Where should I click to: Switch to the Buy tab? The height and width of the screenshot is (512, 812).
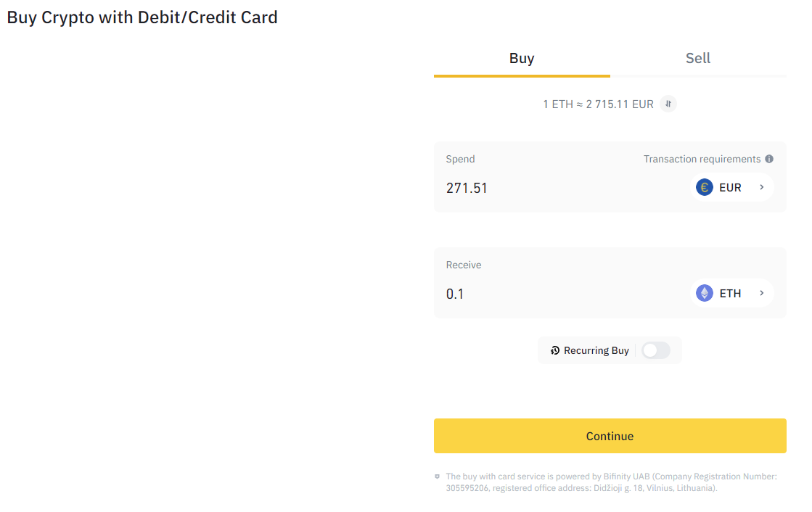coord(522,59)
